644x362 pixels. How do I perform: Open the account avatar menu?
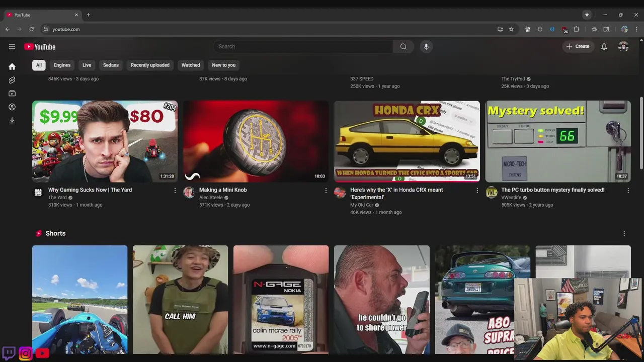click(623, 46)
